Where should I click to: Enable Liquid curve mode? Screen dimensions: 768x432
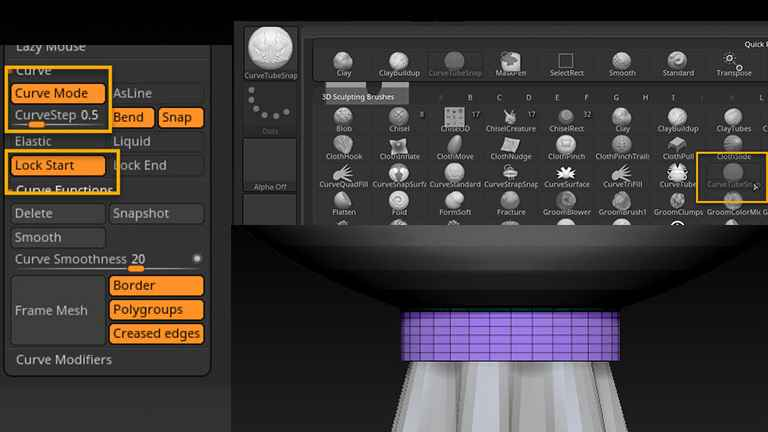[156, 142]
